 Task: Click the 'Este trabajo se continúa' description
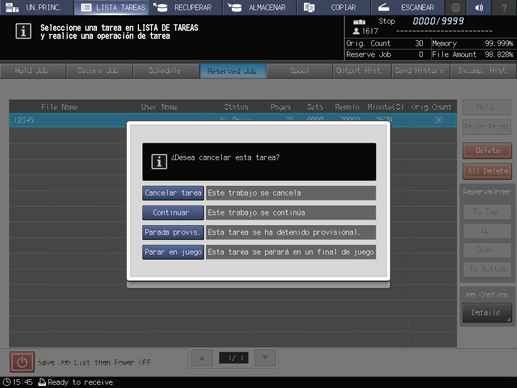[291, 213]
